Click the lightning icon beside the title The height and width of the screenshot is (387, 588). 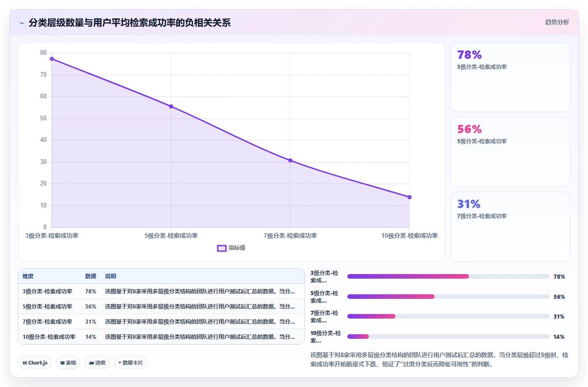[22, 23]
